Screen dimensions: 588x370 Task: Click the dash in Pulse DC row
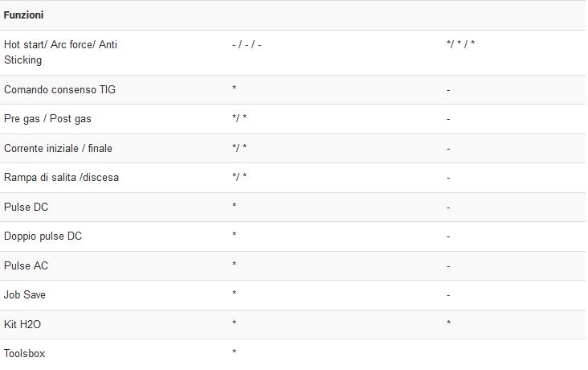(448, 208)
